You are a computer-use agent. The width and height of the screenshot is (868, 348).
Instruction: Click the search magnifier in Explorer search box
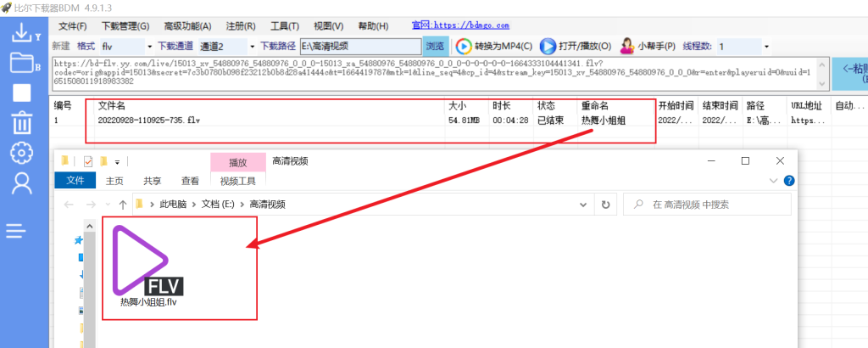pos(638,205)
